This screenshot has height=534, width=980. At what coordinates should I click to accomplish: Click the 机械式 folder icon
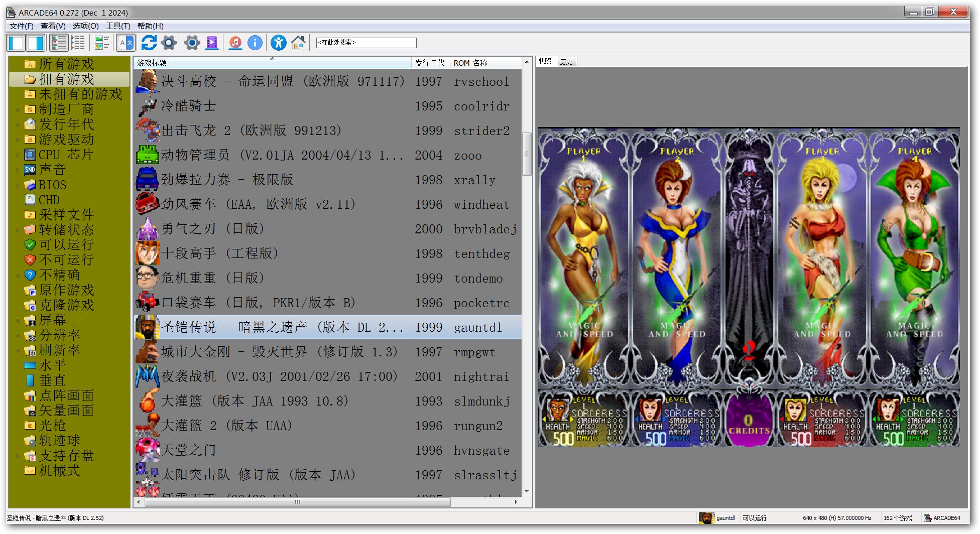[30, 471]
